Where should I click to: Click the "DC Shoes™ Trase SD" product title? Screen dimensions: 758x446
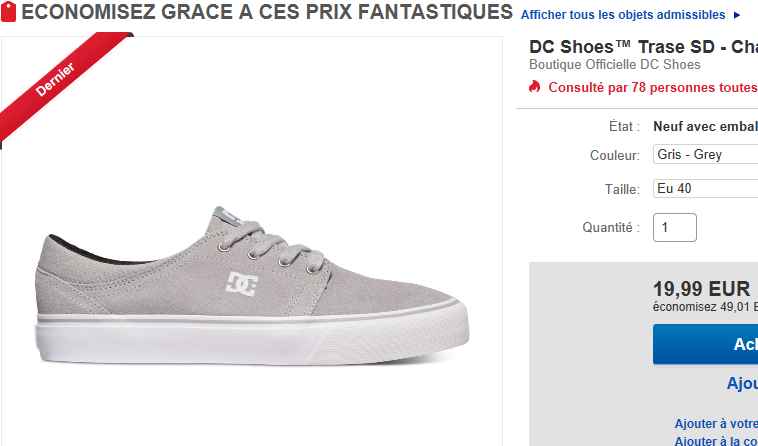click(x=642, y=47)
